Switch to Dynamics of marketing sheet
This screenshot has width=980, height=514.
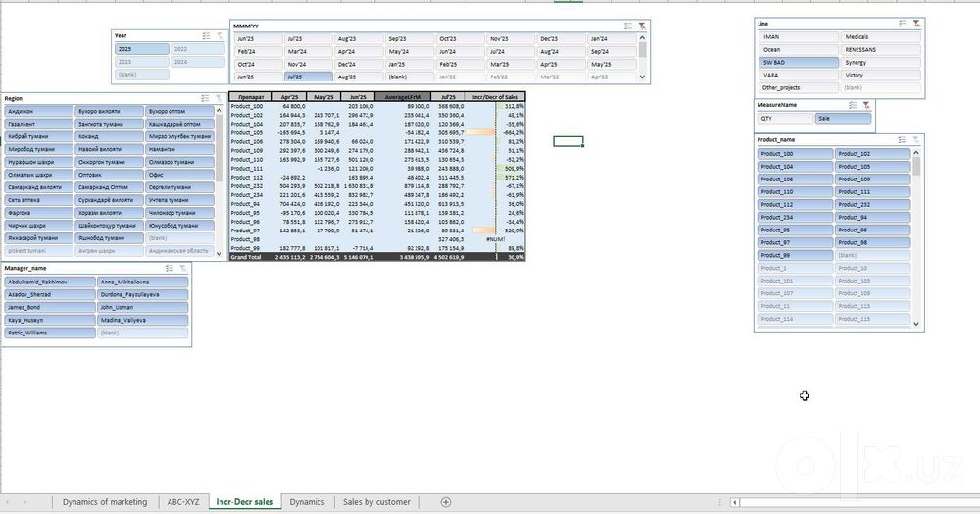click(105, 502)
